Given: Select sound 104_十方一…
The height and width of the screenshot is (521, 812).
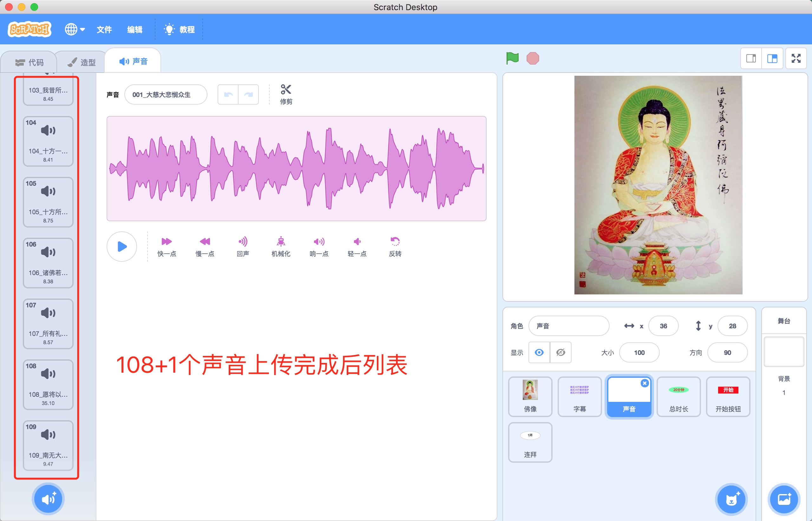Looking at the screenshot, I should (x=48, y=141).
